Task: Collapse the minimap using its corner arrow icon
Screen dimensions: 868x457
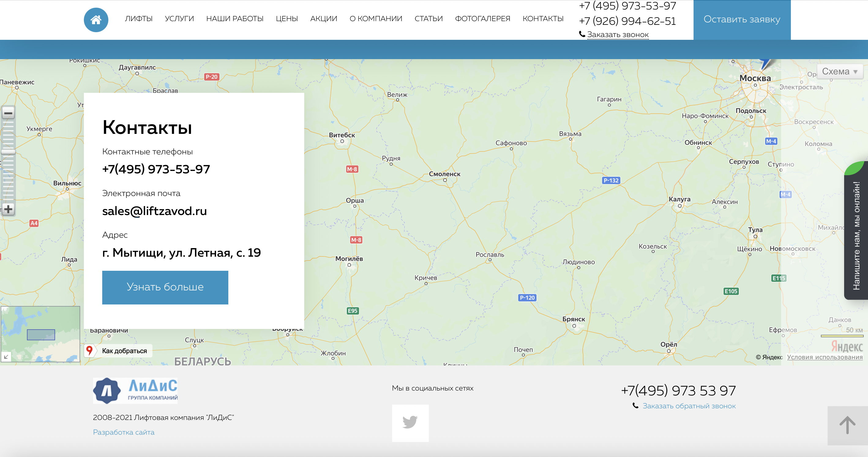Action: tap(6, 357)
